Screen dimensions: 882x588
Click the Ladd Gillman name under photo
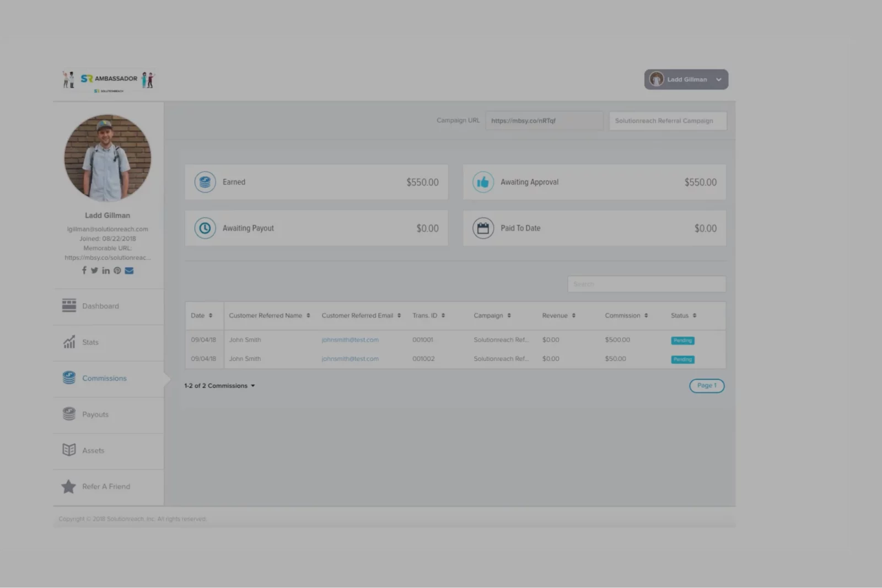[107, 215]
